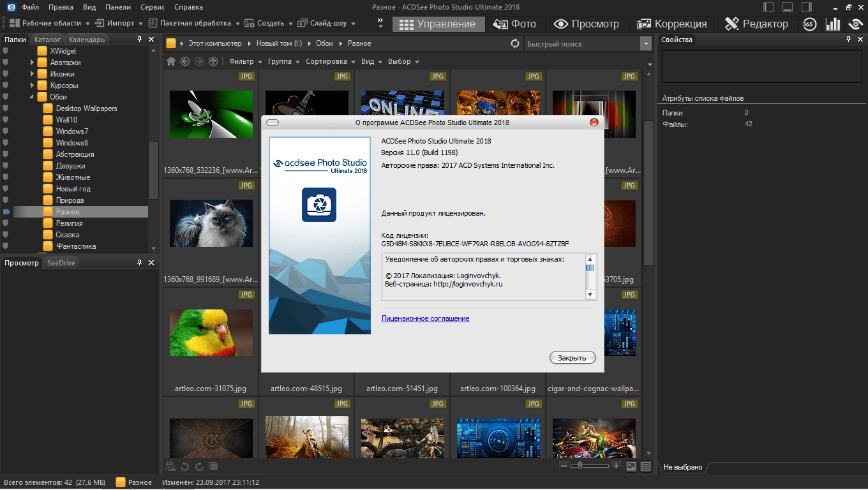Click the minus zoom-out thumbnail icon
Image resolution: width=868 pixels, height=490 pixels.
tap(564, 466)
